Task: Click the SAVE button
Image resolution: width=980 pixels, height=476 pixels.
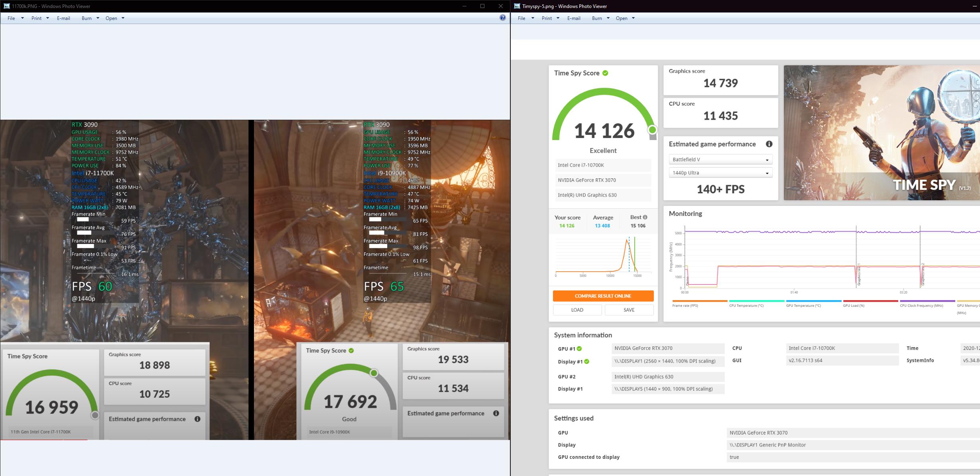Action: click(x=629, y=310)
